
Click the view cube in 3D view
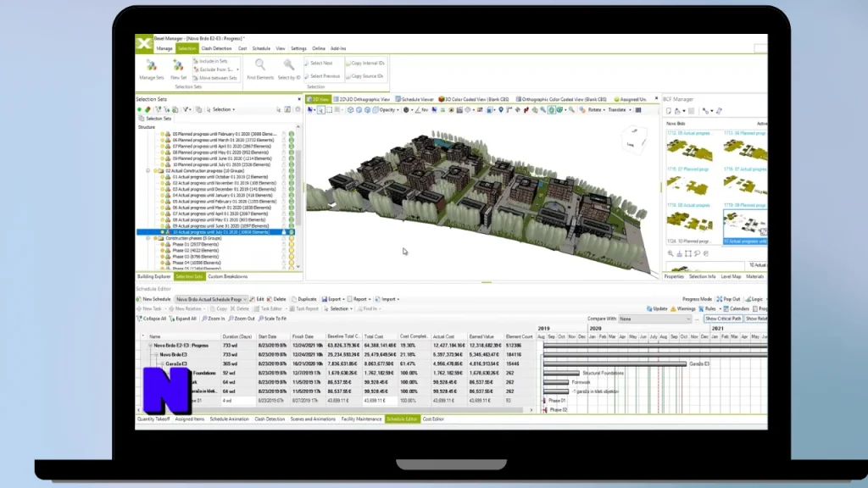click(x=633, y=138)
